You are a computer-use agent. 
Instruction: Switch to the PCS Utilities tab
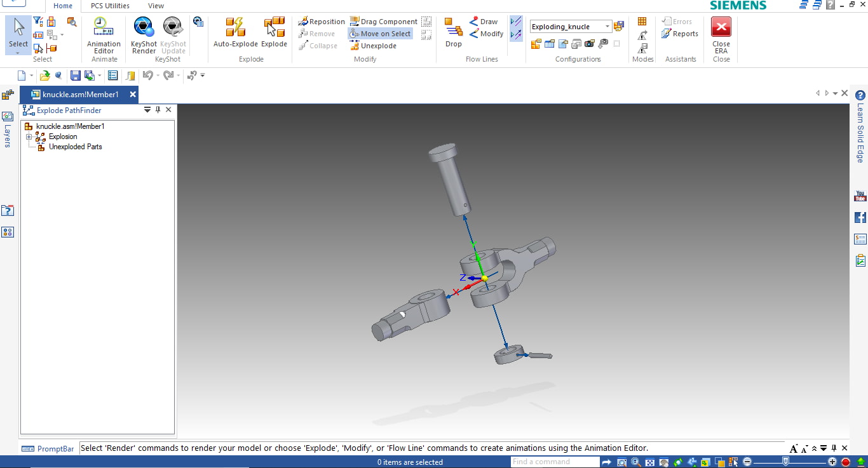pos(110,6)
